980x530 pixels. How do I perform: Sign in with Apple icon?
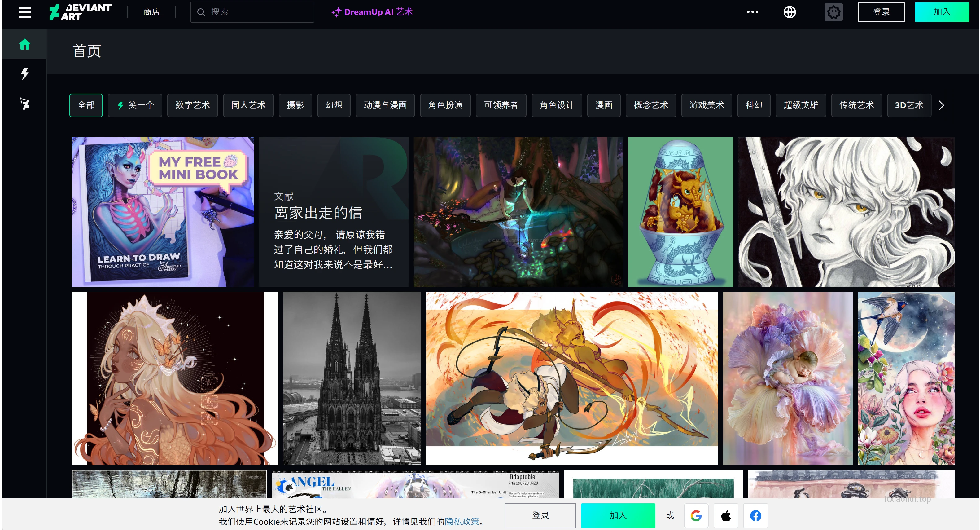click(x=725, y=515)
